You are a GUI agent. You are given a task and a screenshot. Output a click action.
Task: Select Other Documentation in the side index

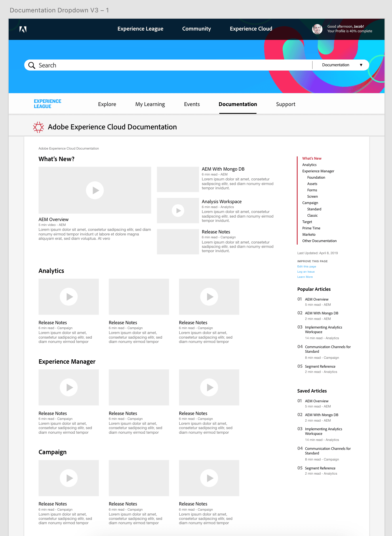tap(319, 241)
